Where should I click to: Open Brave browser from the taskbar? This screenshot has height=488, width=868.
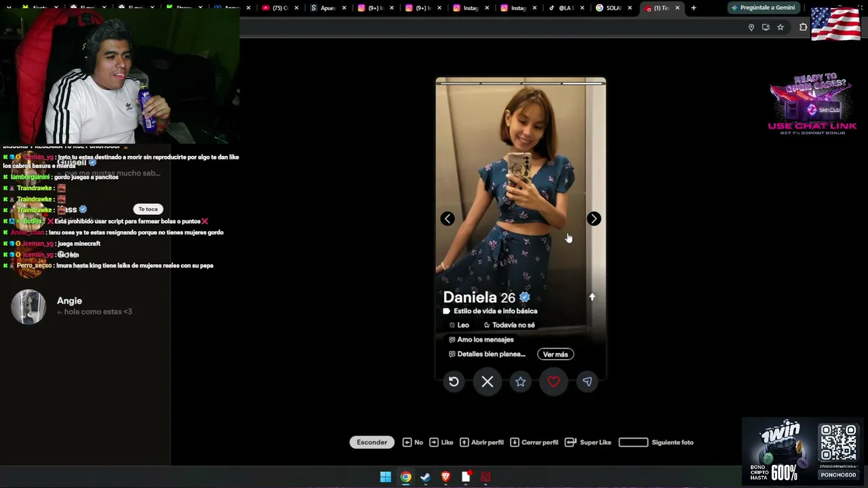(x=446, y=477)
